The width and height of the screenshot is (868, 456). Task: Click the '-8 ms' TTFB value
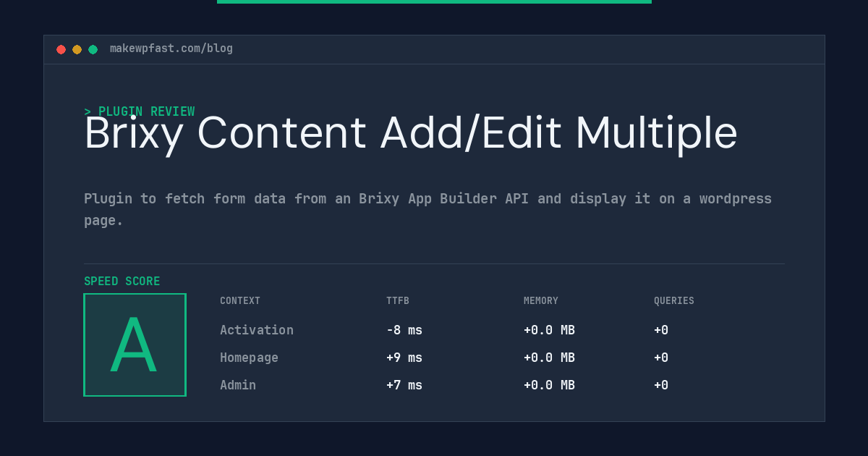click(x=404, y=330)
